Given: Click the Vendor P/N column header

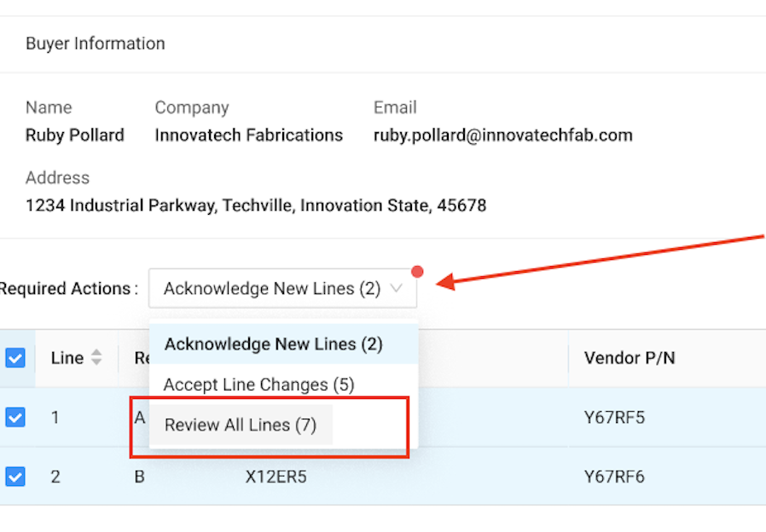Looking at the screenshot, I should pyautogui.click(x=630, y=358).
